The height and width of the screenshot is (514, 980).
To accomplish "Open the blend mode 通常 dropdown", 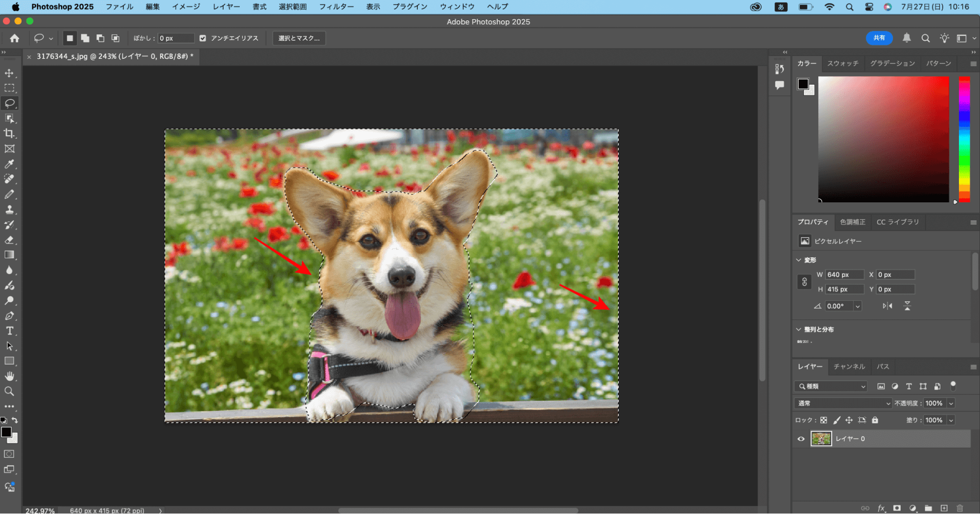I will coord(843,403).
